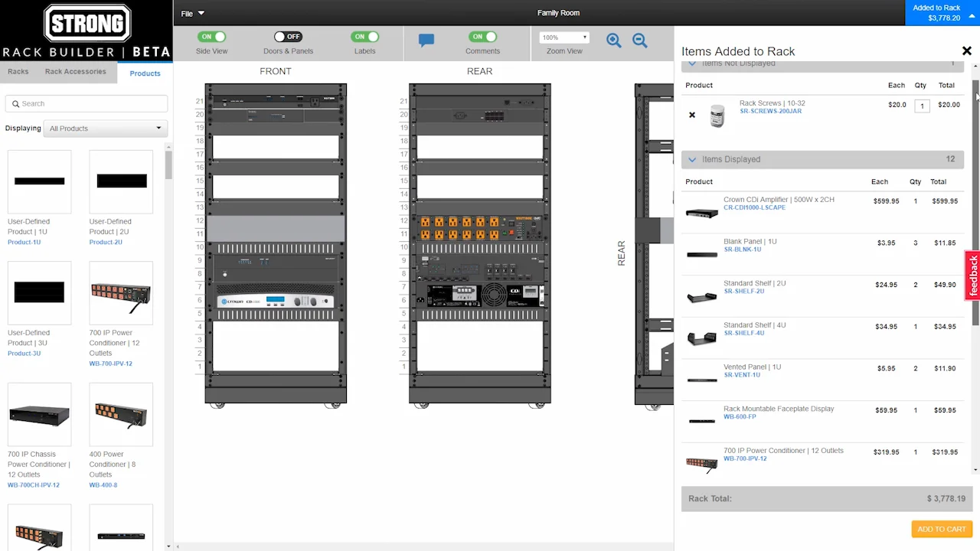Click the blue comment bubble icon
This screenshot has height=551, width=980.
426,41
